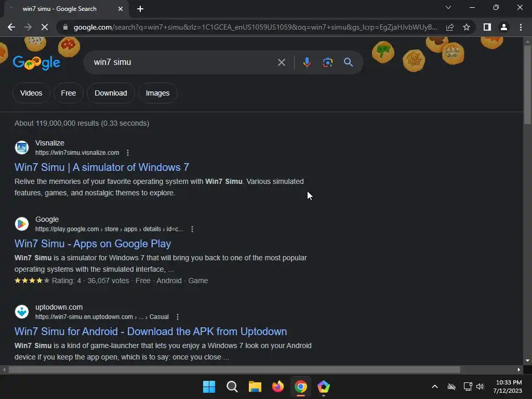Select the win7 simu browser tab
Image resolution: width=532 pixels, height=399 pixels.
click(66, 9)
